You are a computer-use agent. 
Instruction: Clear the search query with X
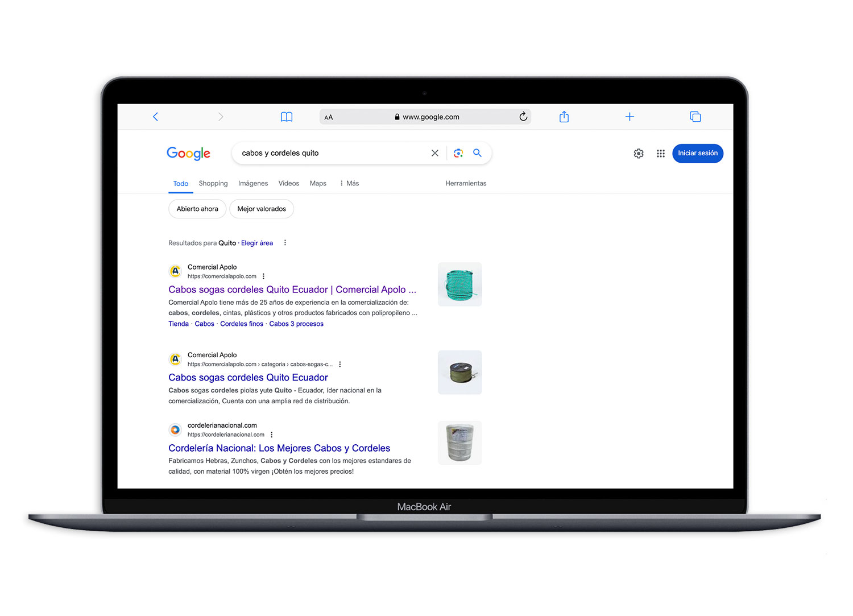tap(435, 153)
